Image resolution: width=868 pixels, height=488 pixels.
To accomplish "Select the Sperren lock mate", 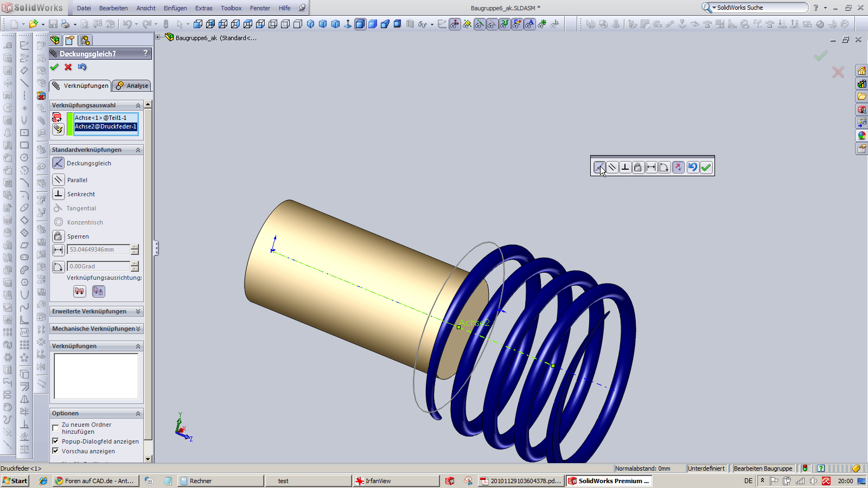I will (x=58, y=236).
